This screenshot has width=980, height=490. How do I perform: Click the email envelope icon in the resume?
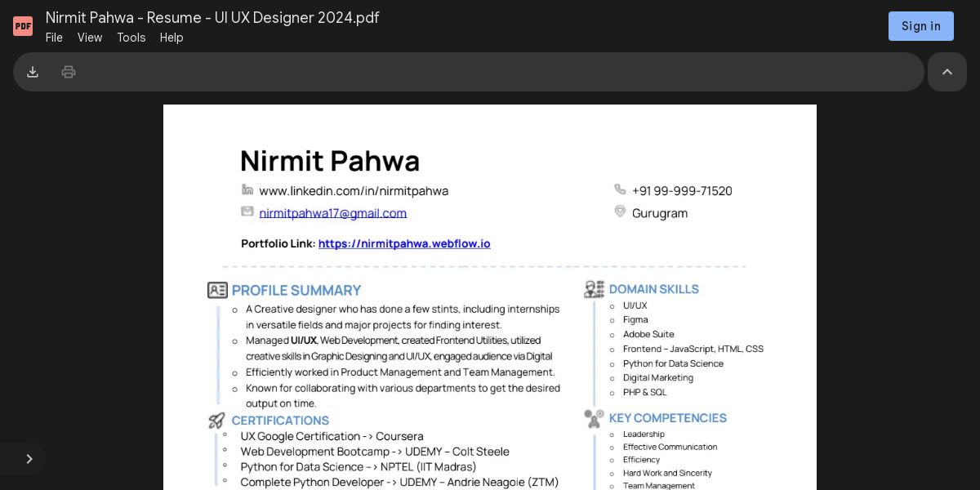pyautogui.click(x=247, y=212)
